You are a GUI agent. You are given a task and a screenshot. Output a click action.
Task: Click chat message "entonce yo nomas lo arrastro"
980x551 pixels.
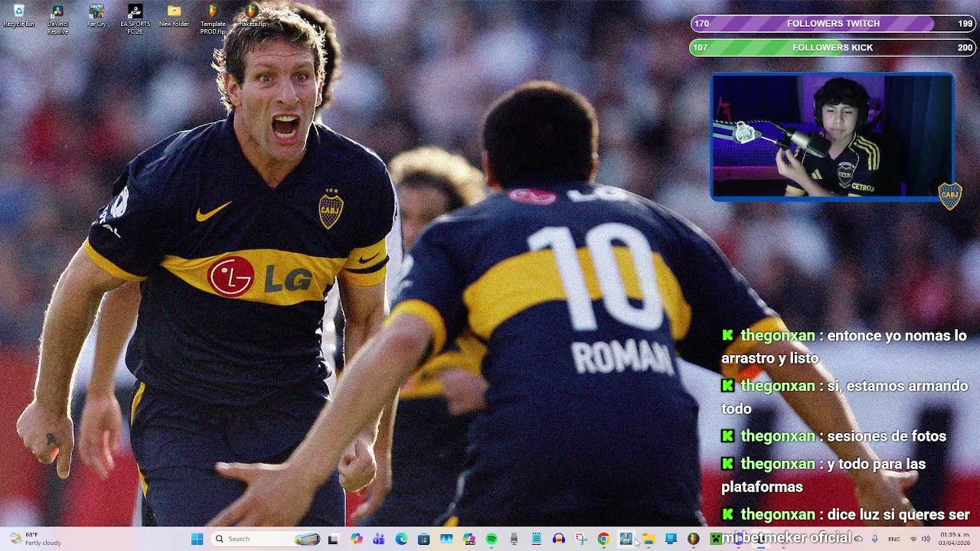tap(844, 347)
